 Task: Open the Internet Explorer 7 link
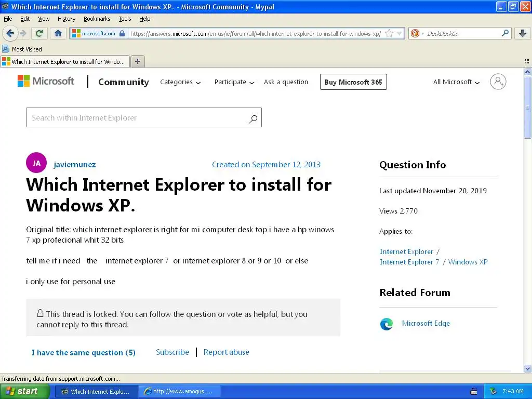[x=409, y=262]
